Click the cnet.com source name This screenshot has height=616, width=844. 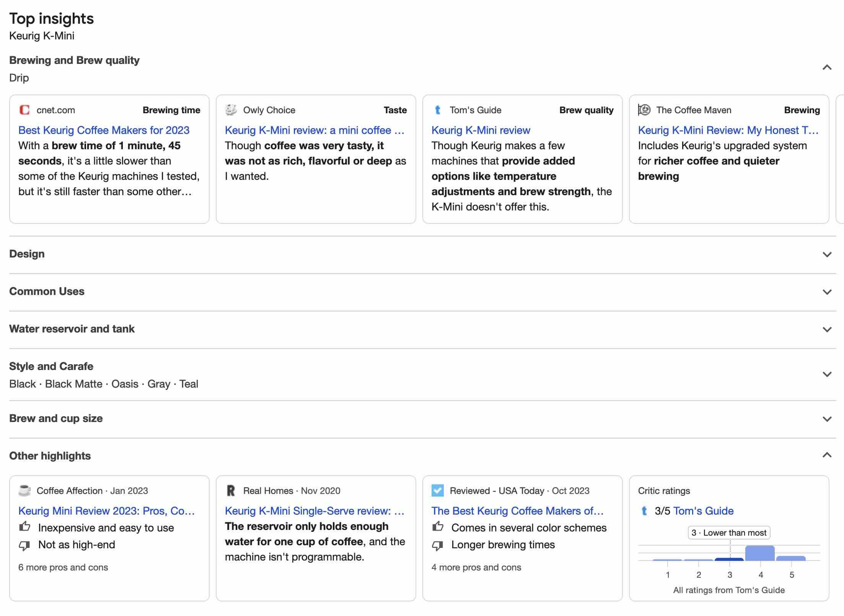[56, 110]
